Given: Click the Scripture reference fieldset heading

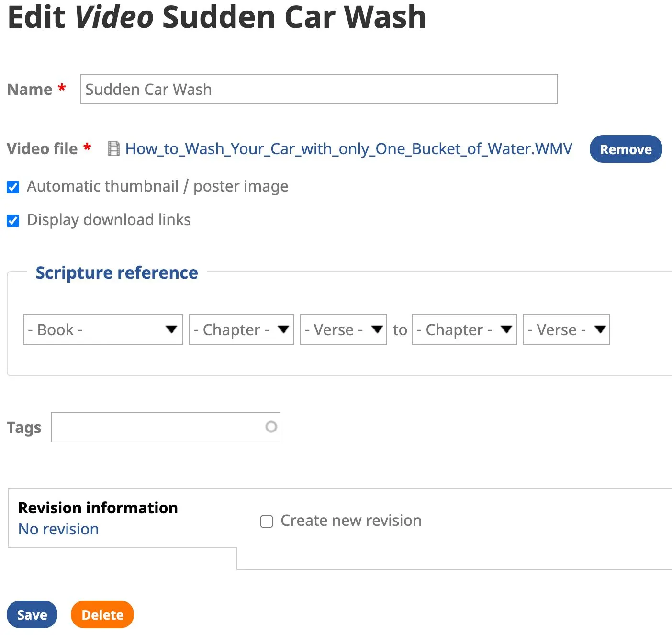Looking at the screenshot, I should point(117,272).
